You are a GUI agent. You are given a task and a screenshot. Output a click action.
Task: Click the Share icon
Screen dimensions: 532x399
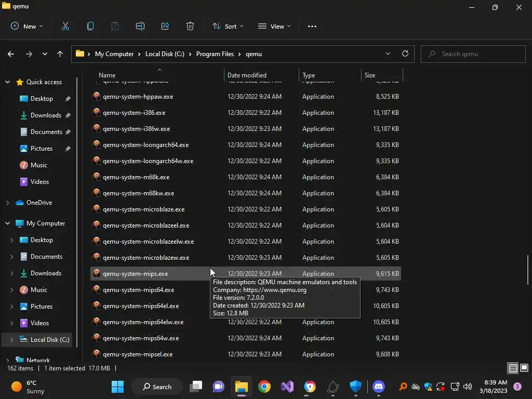165,26
